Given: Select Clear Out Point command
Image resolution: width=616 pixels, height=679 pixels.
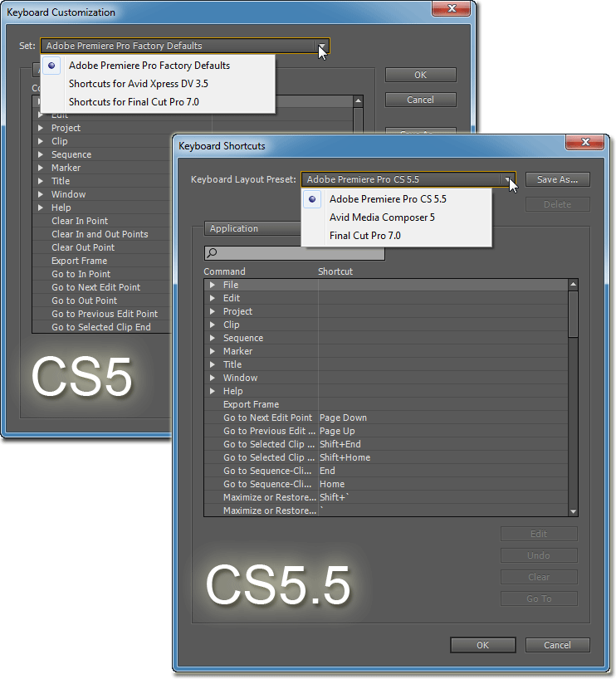Looking at the screenshot, I should point(83,247).
